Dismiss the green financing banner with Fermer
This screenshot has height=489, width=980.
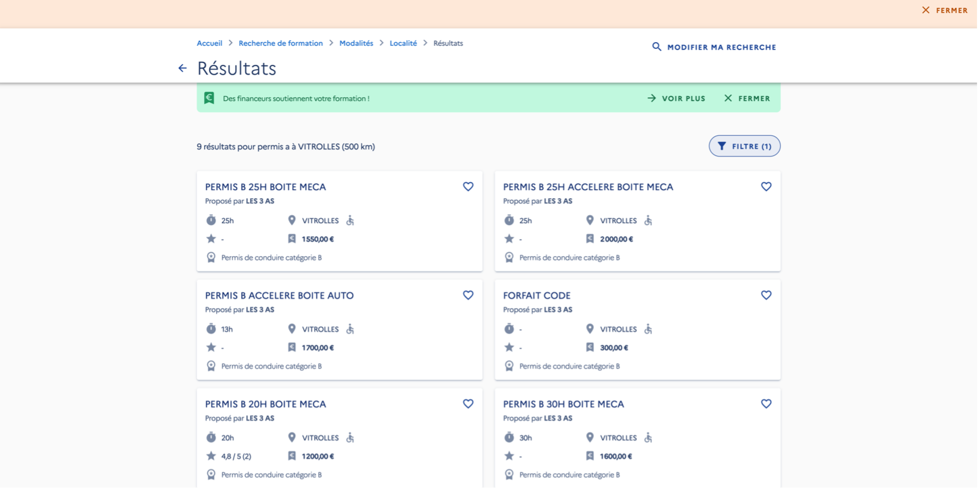[x=747, y=98]
